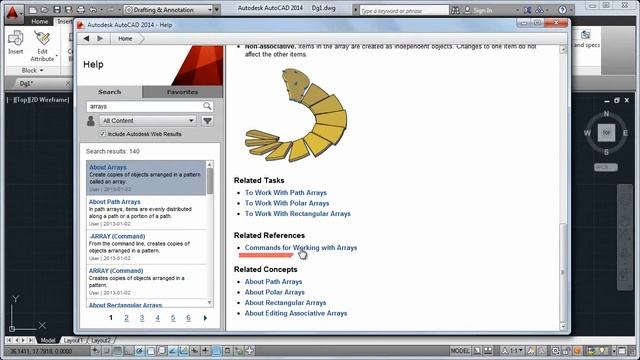Click the filter funnel icon beside All Content

pos(207,121)
